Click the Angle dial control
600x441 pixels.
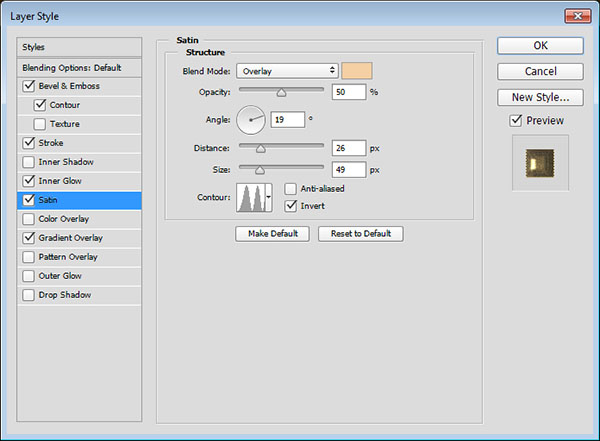pos(251,120)
